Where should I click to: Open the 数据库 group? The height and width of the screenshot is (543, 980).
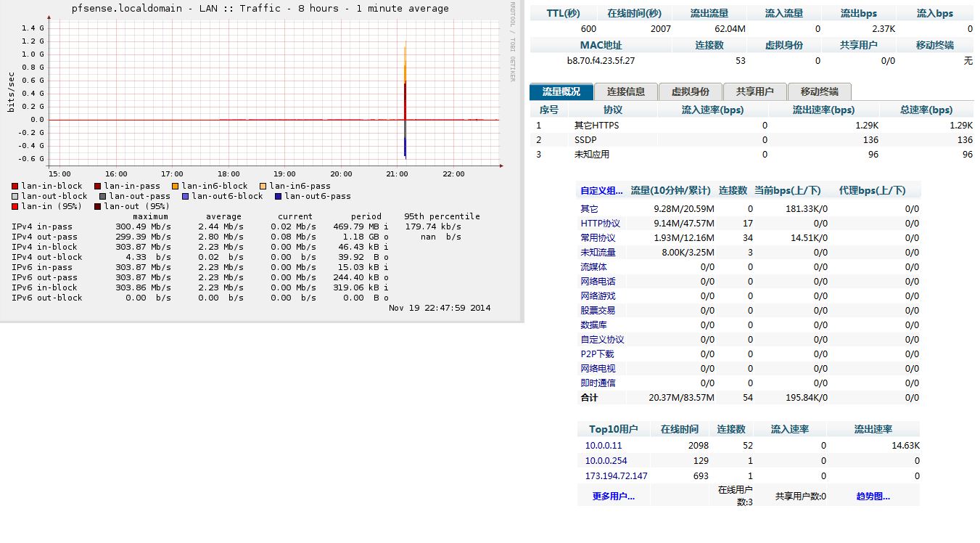pyautogui.click(x=593, y=325)
